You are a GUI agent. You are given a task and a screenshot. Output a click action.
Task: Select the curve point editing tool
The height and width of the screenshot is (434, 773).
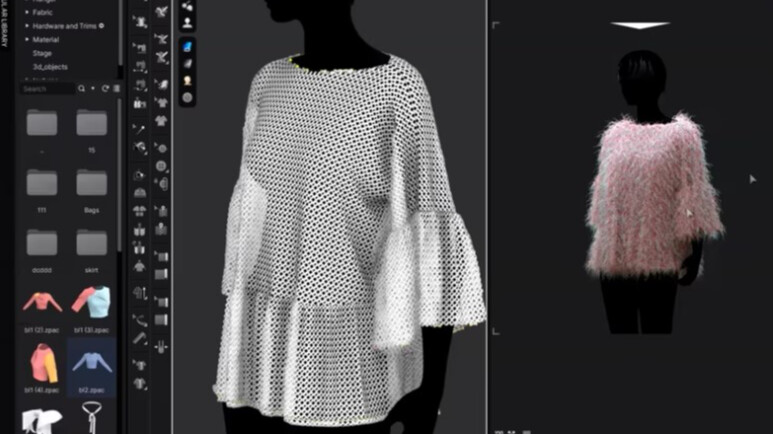point(140,321)
